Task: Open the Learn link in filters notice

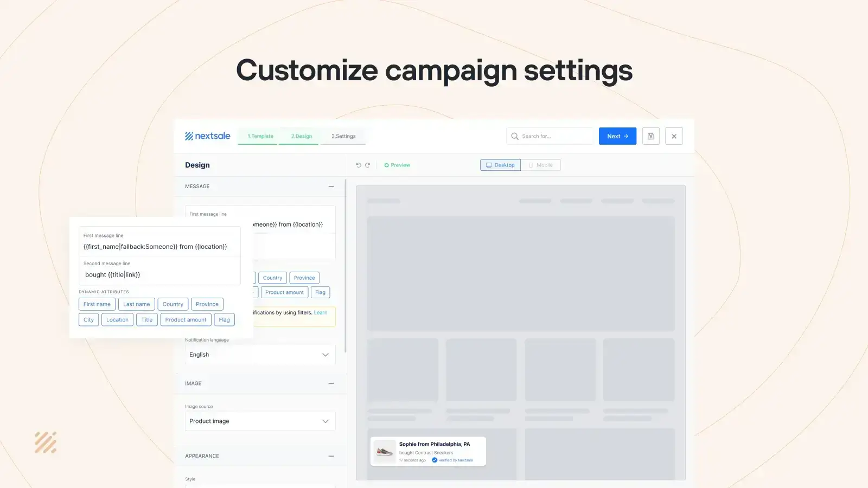Action: [x=321, y=313]
